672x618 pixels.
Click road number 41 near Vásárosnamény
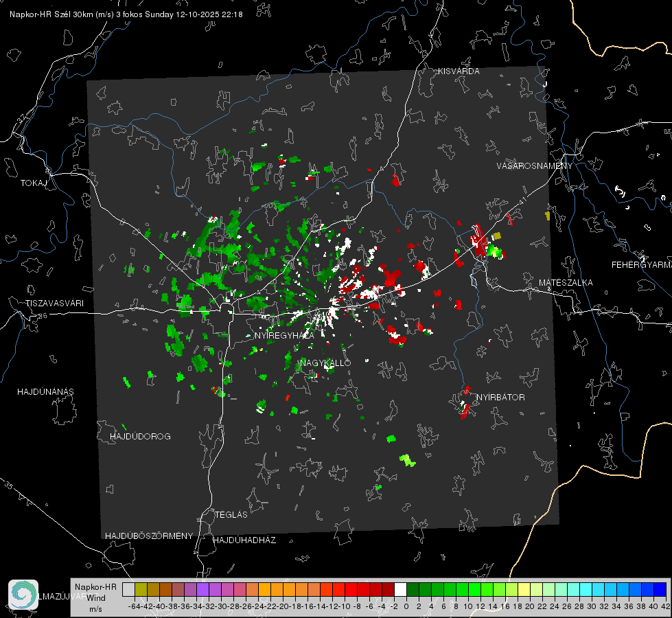point(522,201)
